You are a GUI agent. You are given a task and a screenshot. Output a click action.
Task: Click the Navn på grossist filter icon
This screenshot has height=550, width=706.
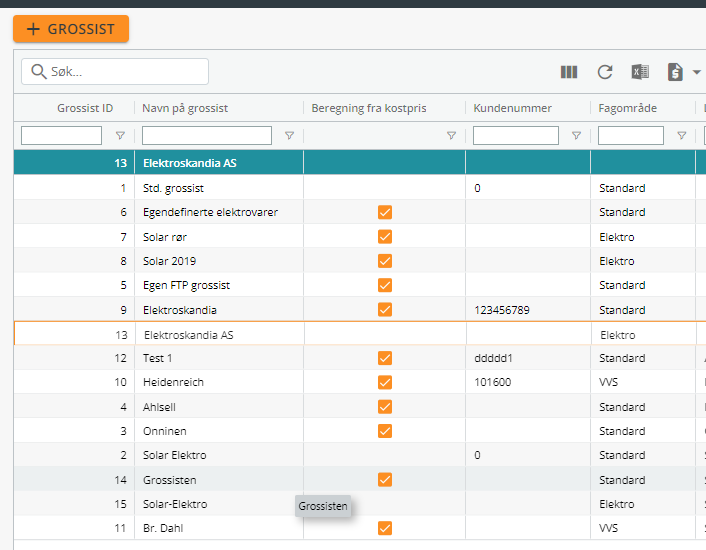click(x=290, y=135)
